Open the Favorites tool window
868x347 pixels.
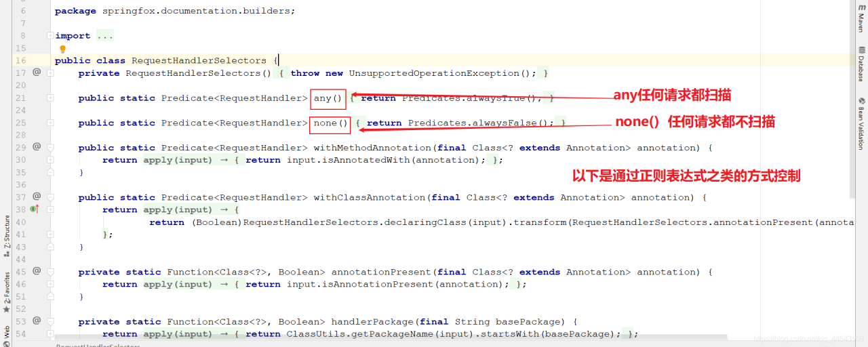tap(6, 292)
